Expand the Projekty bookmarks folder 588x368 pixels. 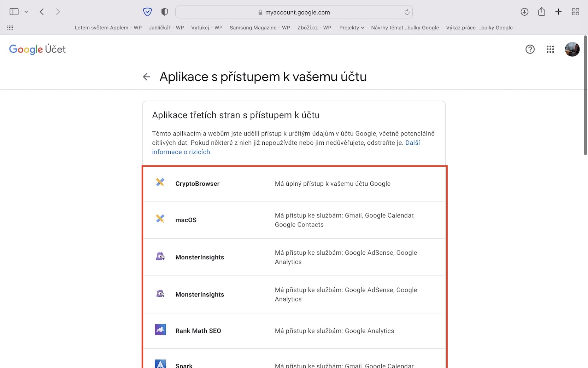click(x=352, y=28)
